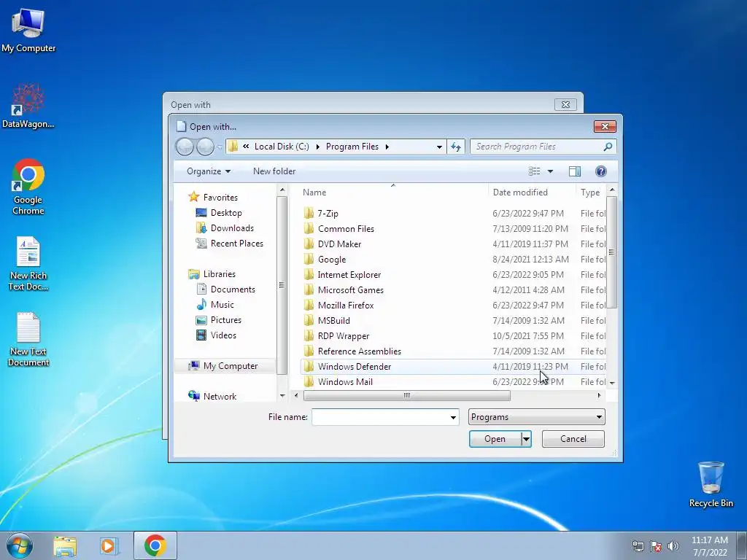Image resolution: width=747 pixels, height=560 pixels.
Task: Select Google Chrome desktop shortcut
Action: click(28, 187)
